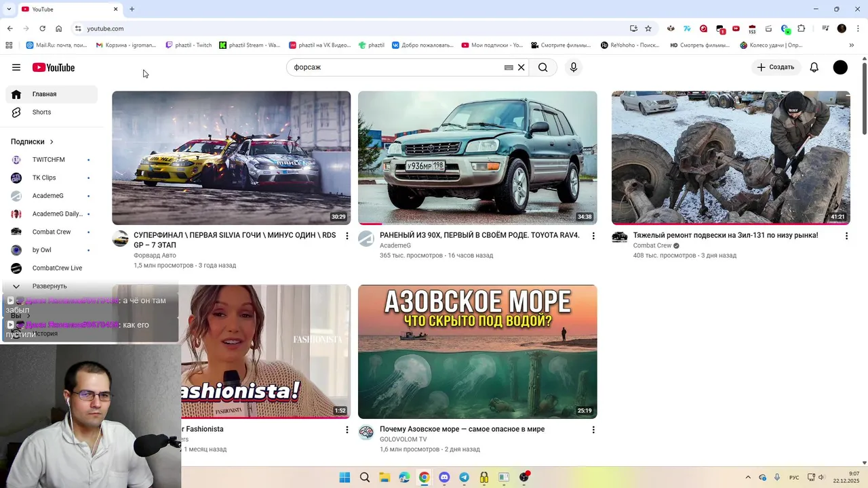Reload the page in Chrome

pos(42,28)
